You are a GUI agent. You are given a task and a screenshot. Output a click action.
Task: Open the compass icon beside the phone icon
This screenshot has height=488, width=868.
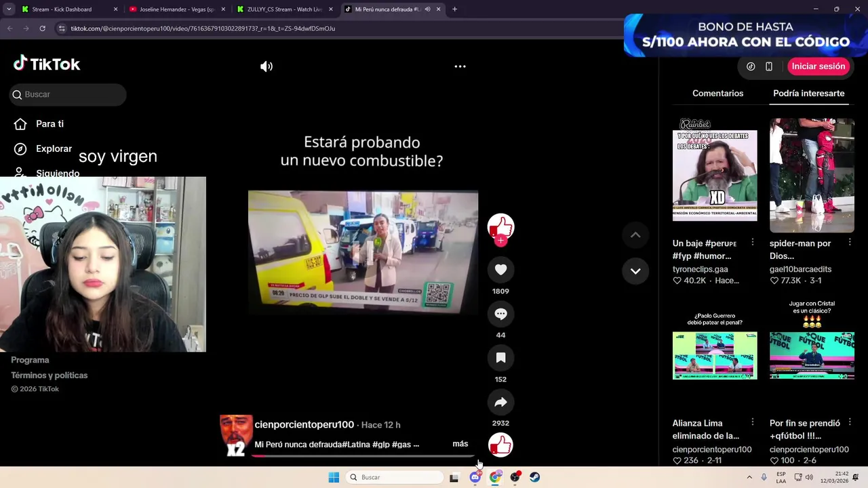pos(751,66)
